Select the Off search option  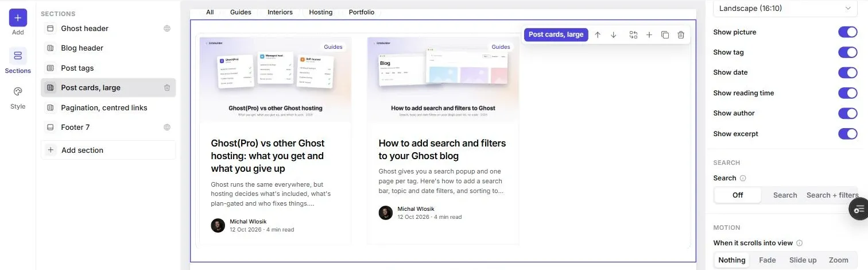coord(738,195)
